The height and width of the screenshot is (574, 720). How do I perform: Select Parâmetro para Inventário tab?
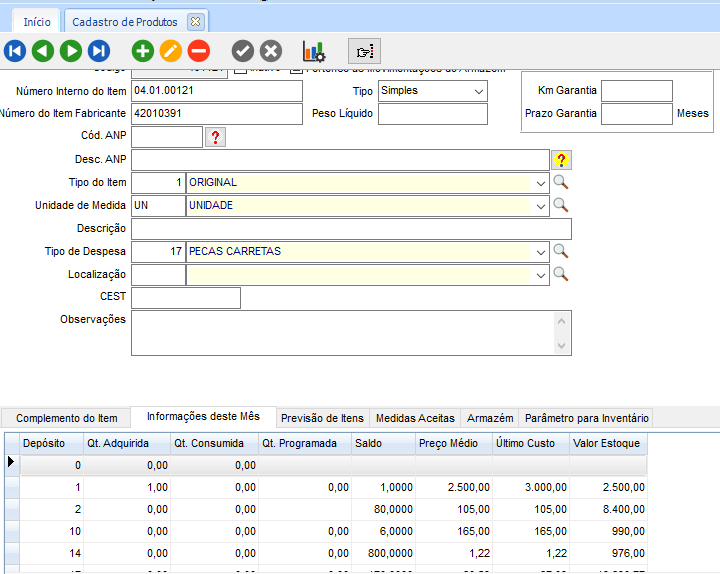(x=586, y=418)
